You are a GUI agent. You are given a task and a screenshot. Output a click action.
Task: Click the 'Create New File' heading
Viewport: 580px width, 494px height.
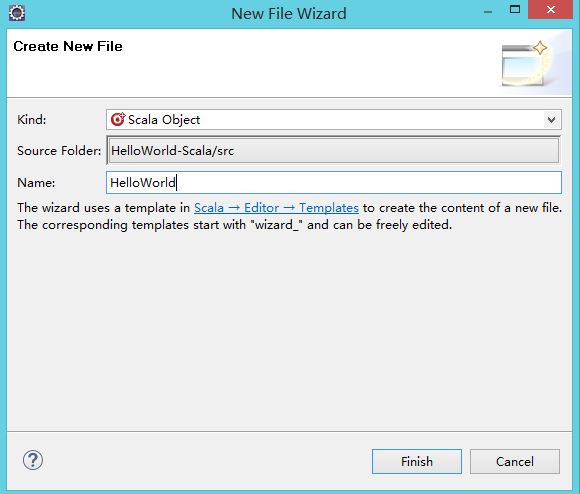68,46
